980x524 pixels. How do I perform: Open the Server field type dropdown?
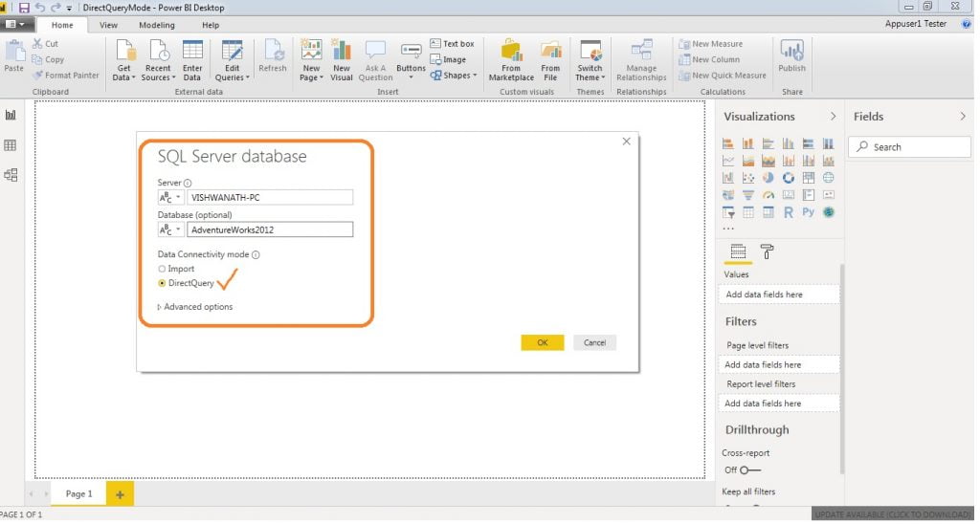tap(170, 197)
